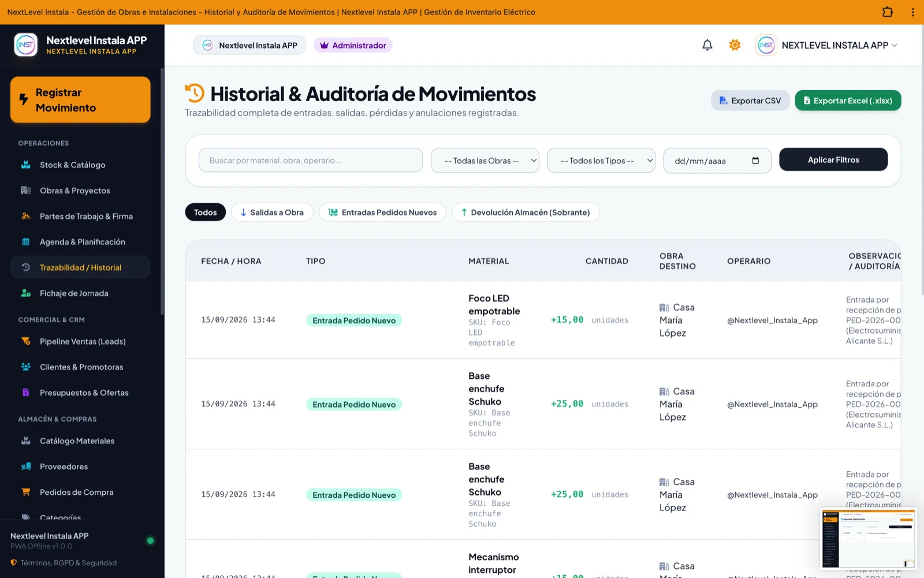Open the notifications bell
This screenshot has height=578, width=924.
(x=707, y=45)
